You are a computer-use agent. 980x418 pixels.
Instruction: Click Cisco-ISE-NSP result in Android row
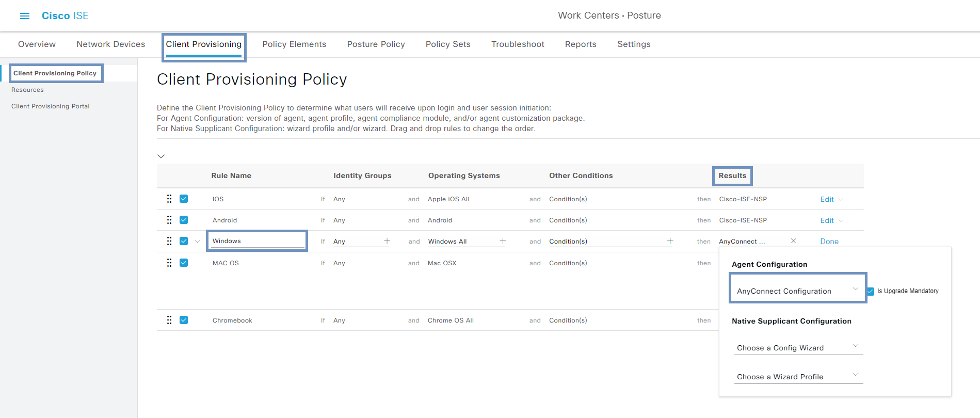pos(743,220)
